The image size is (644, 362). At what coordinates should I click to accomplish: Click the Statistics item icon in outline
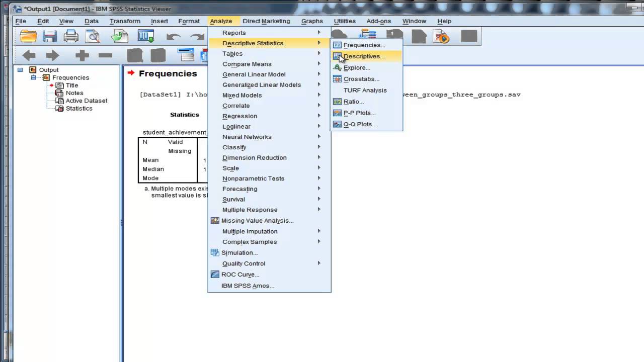[x=60, y=108]
